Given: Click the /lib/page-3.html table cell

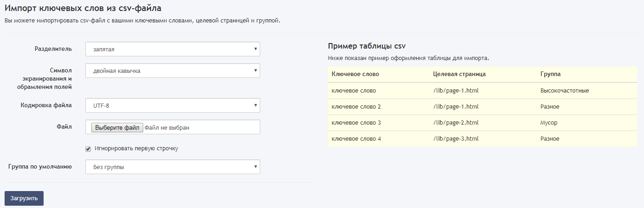Looking at the screenshot, I should 456,139.
